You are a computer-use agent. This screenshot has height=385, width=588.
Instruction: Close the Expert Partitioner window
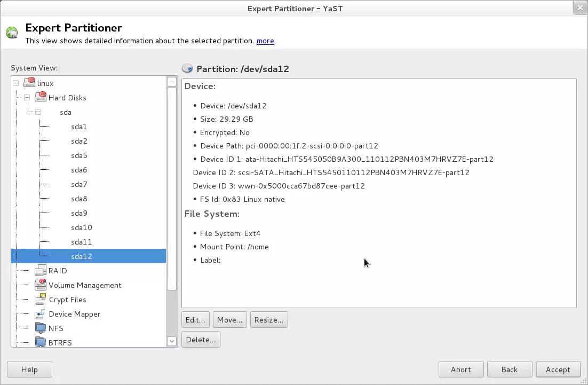(580, 8)
